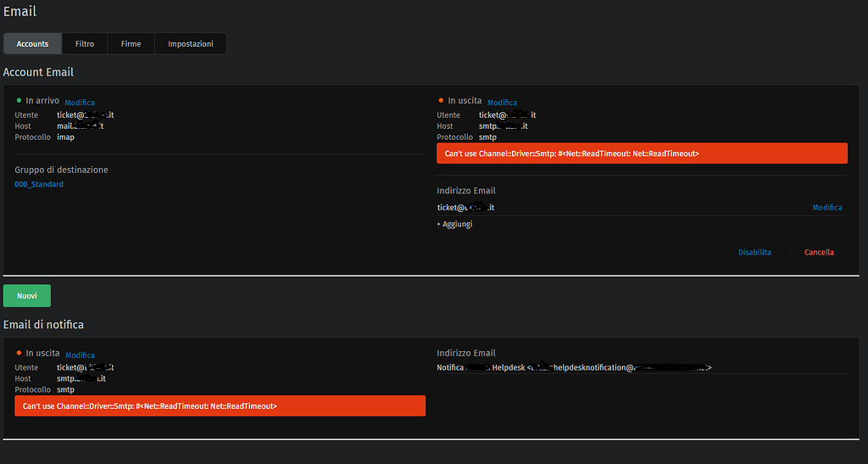Click Modifica next to In arrivo
Screen dimensions: 868x464
(80, 103)
